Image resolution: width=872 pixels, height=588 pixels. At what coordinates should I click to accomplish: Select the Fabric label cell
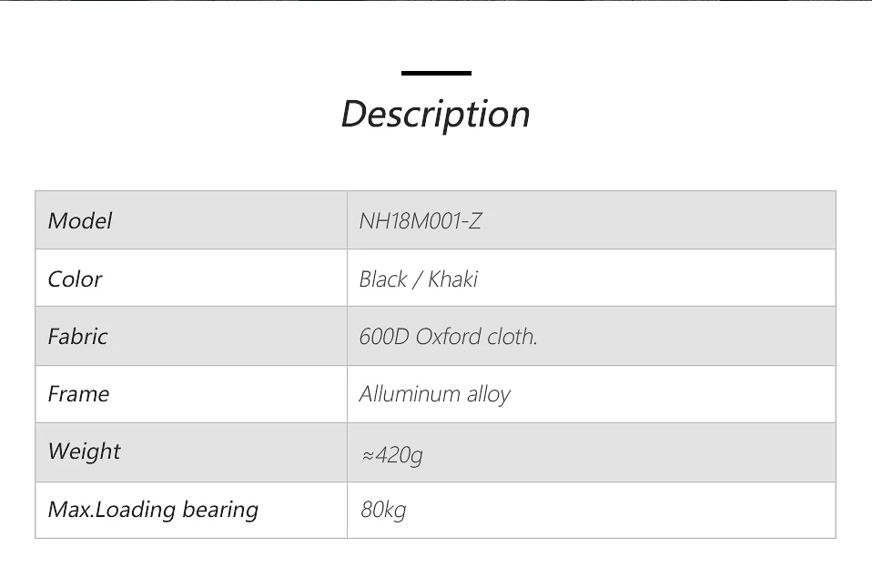tap(191, 336)
